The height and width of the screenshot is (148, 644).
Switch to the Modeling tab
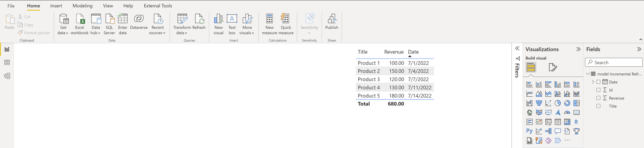tap(83, 6)
